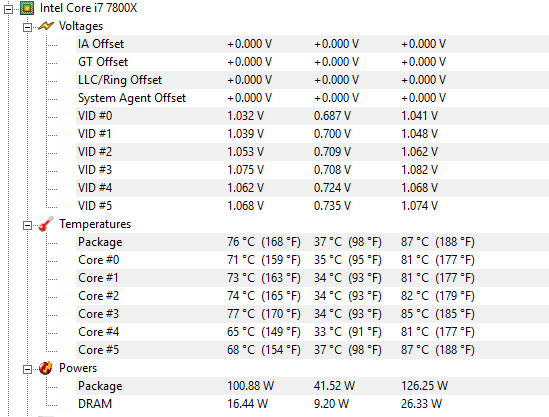Click the Intel Core i7 7800X CPU chip icon

(27, 8)
